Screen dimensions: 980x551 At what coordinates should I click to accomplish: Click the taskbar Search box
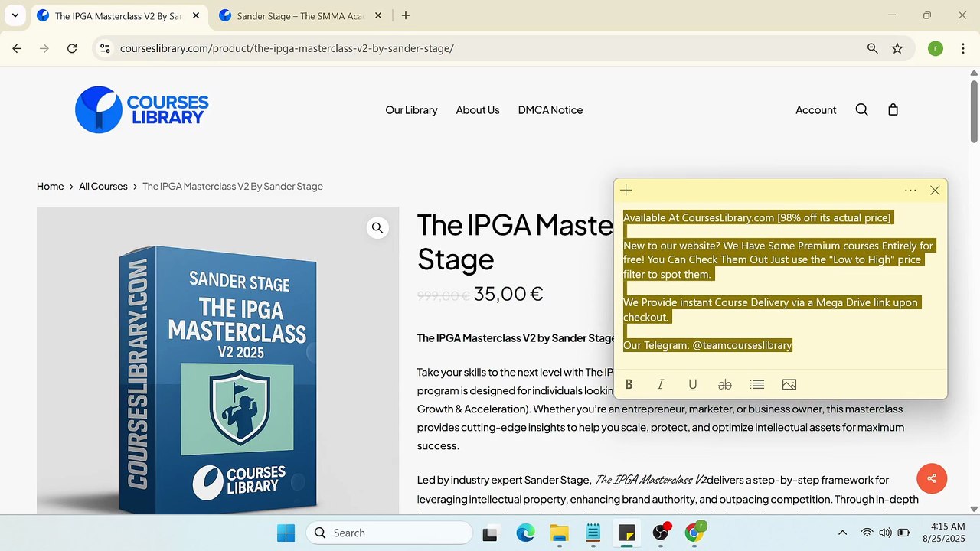click(390, 533)
